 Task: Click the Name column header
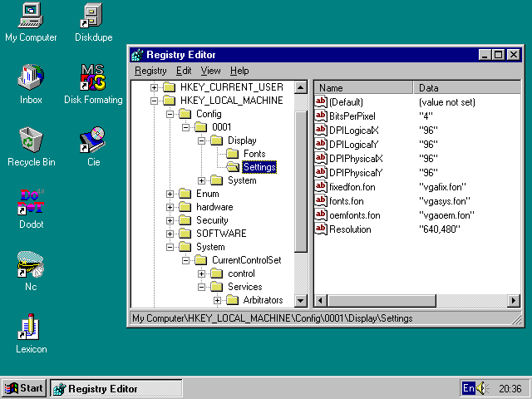[363, 87]
